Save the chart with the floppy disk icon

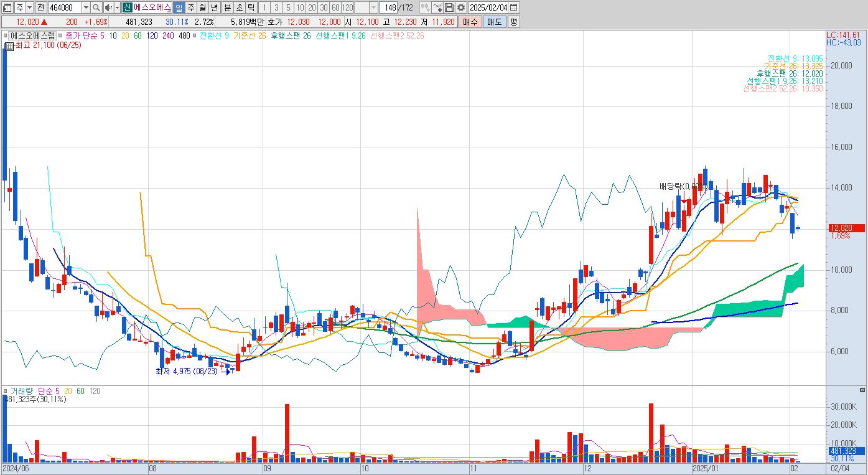click(x=449, y=7)
